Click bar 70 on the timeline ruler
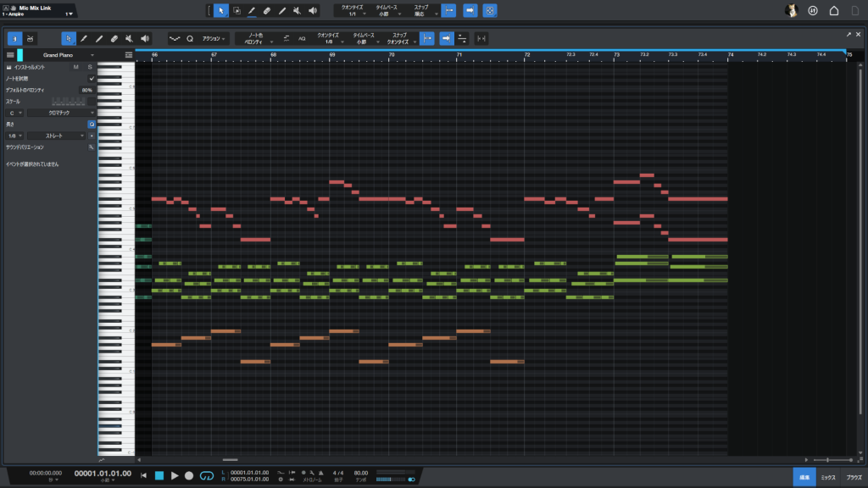Screen dimensions: 868x488 (391, 54)
